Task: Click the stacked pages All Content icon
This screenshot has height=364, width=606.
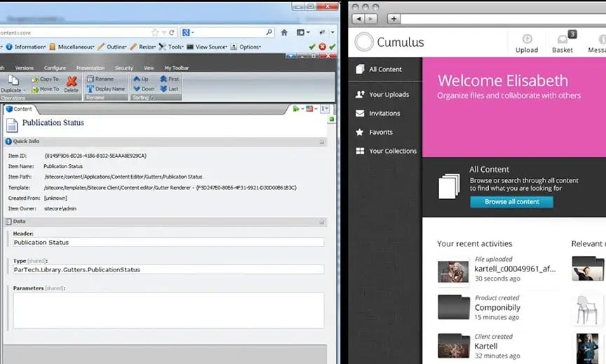Action: click(449, 187)
